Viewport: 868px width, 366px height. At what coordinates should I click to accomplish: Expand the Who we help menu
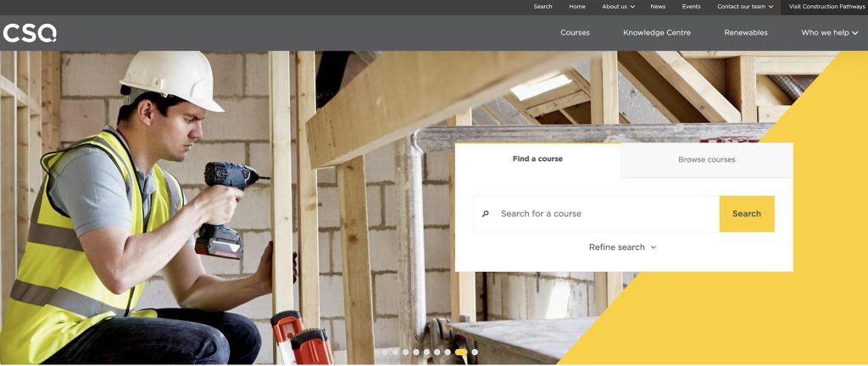click(829, 33)
